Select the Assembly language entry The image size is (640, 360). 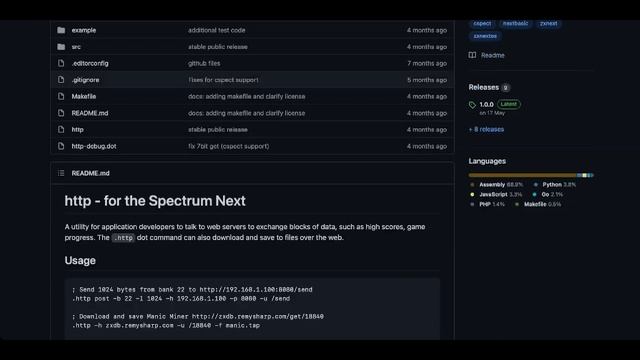[x=497, y=184]
